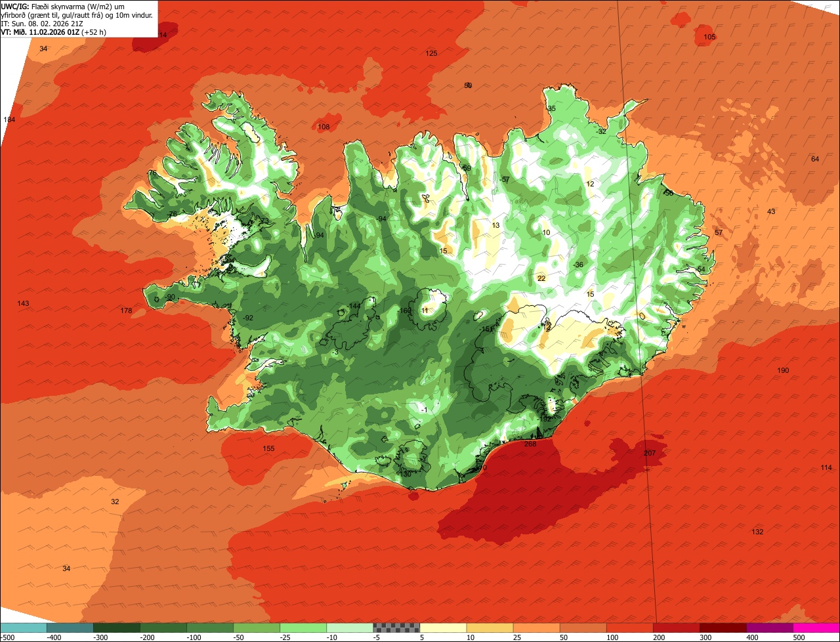
Task: Click the title text "Flæði skynvarma (W/m2)"
Action: 73,7
